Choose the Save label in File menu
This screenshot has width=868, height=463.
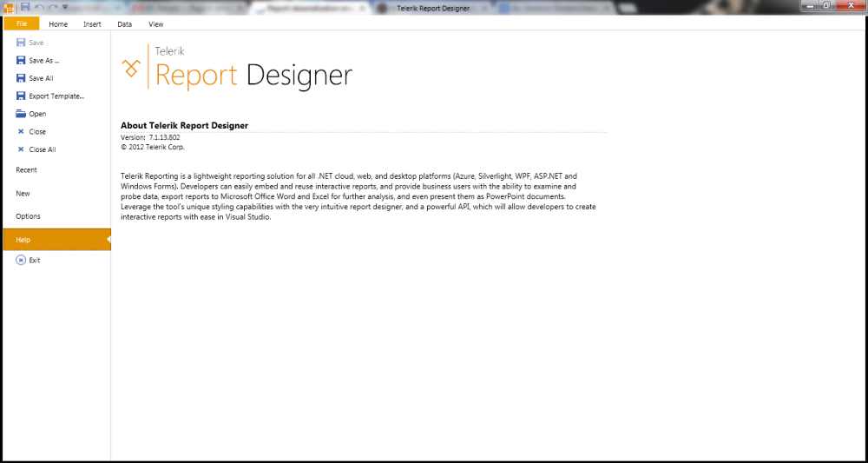36,43
